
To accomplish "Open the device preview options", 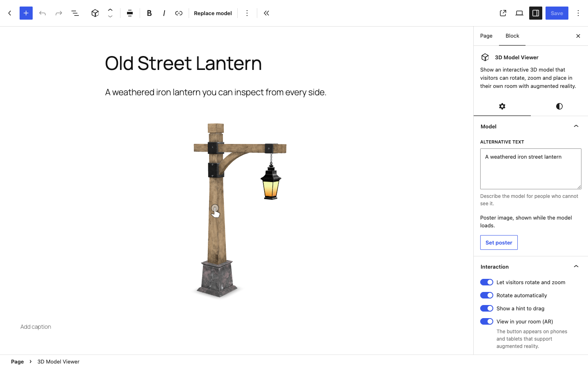I will point(519,13).
